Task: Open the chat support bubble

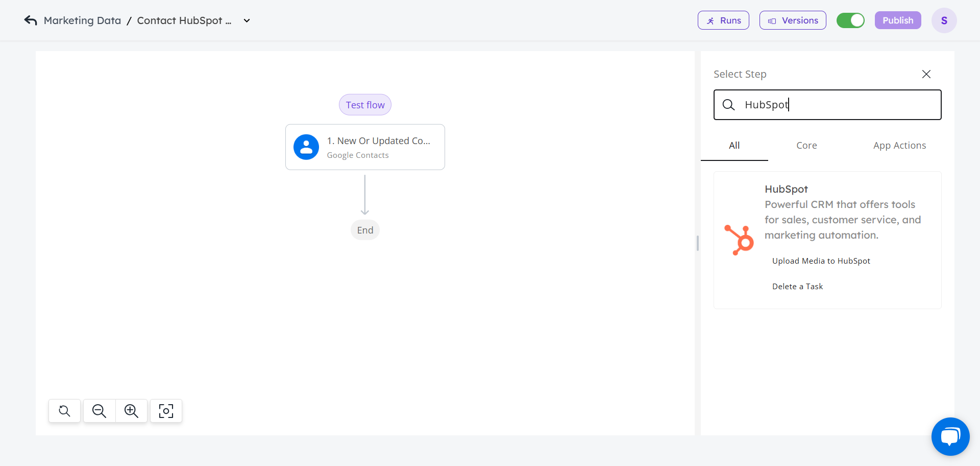Action: click(950, 436)
